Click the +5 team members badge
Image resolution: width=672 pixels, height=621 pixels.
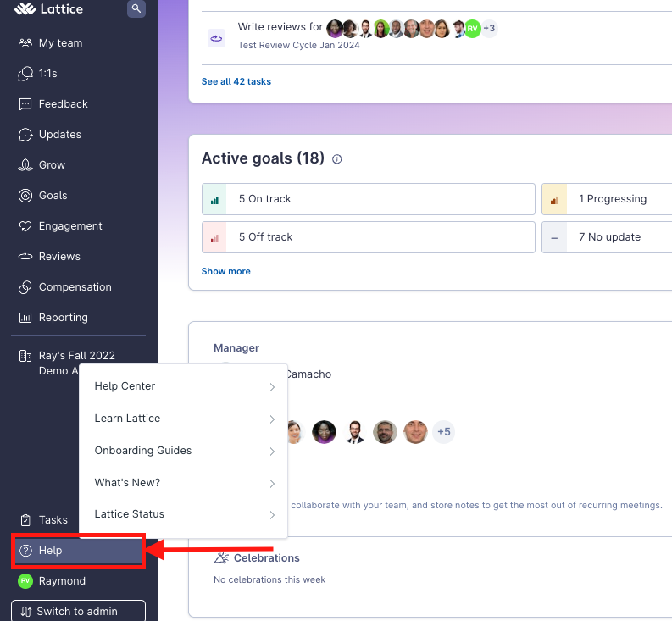coord(443,431)
